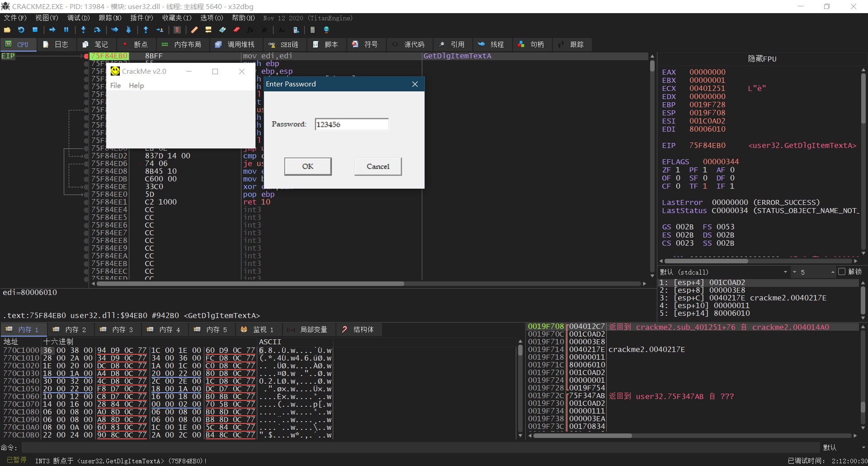The width and height of the screenshot is (868, 466).
Task: Click the Step Into toolbar icon
Action: point(83,30)
